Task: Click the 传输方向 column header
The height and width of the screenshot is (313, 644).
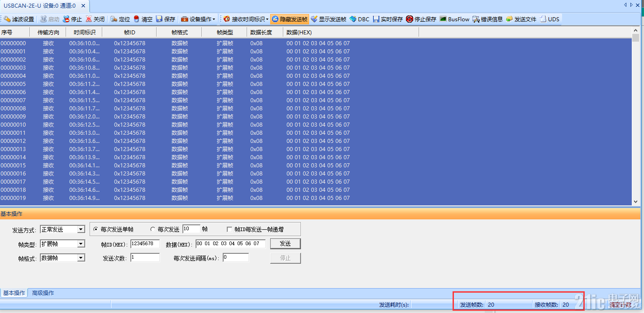Action: 48,33
